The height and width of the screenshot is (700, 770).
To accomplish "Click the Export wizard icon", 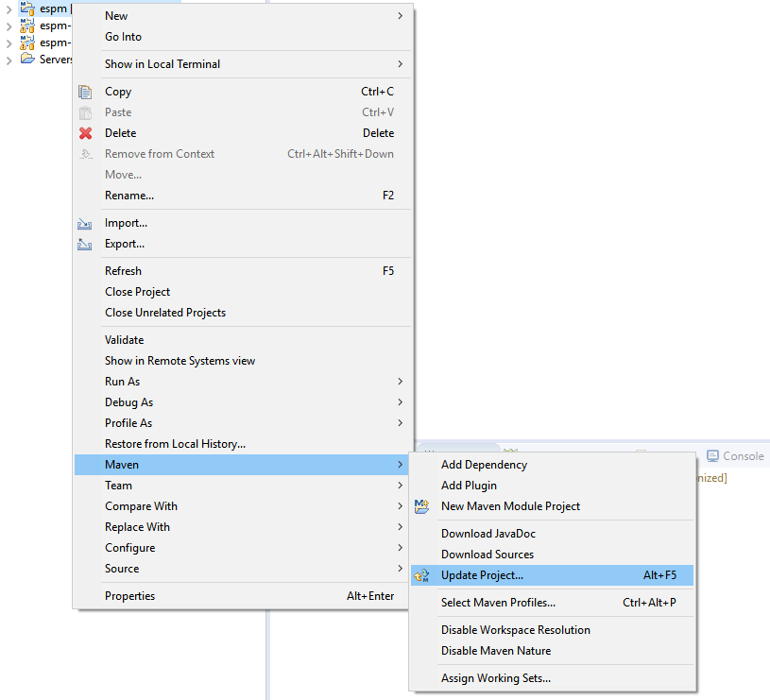I will click(x=84, y=244).
